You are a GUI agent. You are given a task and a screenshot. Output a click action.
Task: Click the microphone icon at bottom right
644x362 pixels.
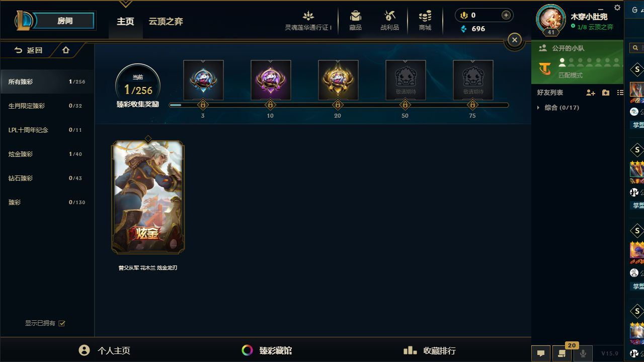583,353
